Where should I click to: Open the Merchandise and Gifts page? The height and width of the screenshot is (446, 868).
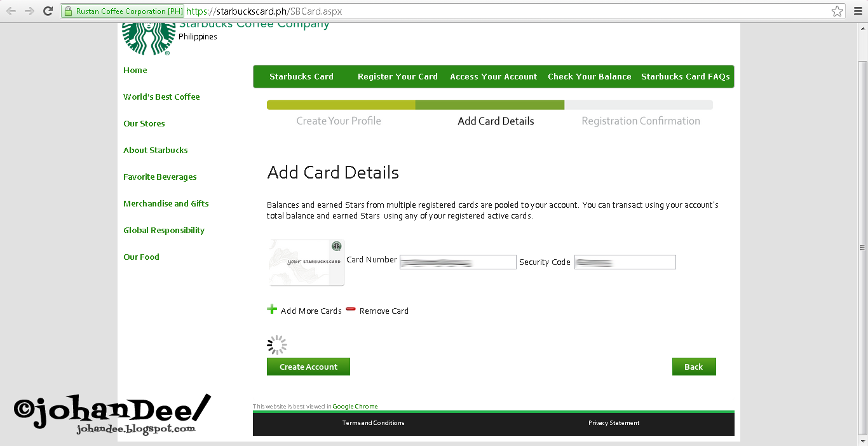pyautogui.click(x=166, y=203)
